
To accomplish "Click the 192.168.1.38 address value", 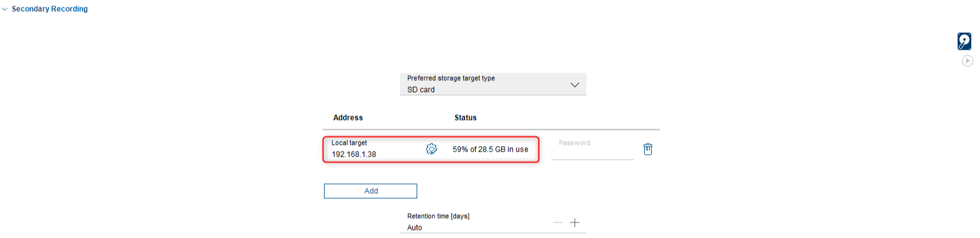I will pyautogui.click(x=354, y=154).
